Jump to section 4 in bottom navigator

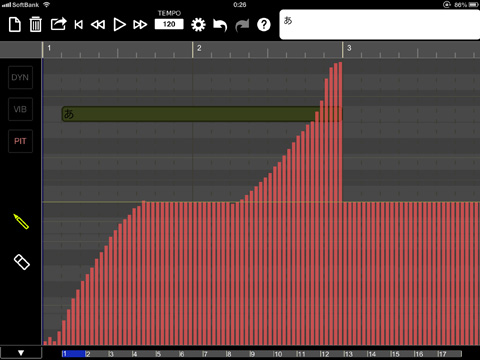pyautogui.click(x=144, y=354)
